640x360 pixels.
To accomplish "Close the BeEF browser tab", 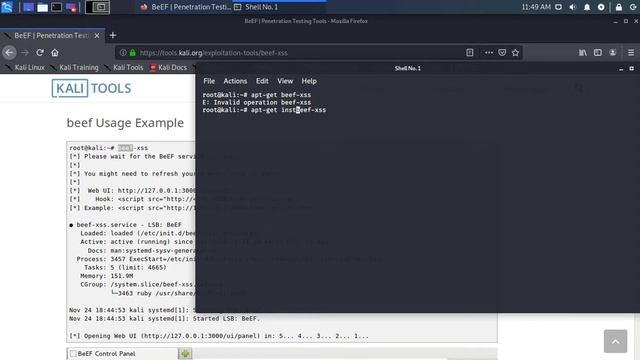I will tap(97, 36).
